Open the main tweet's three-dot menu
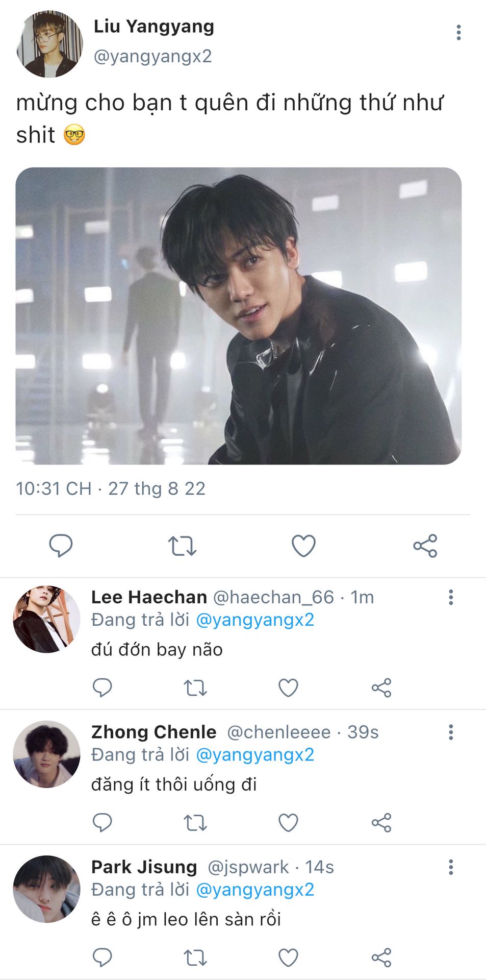 click(458, 32)
